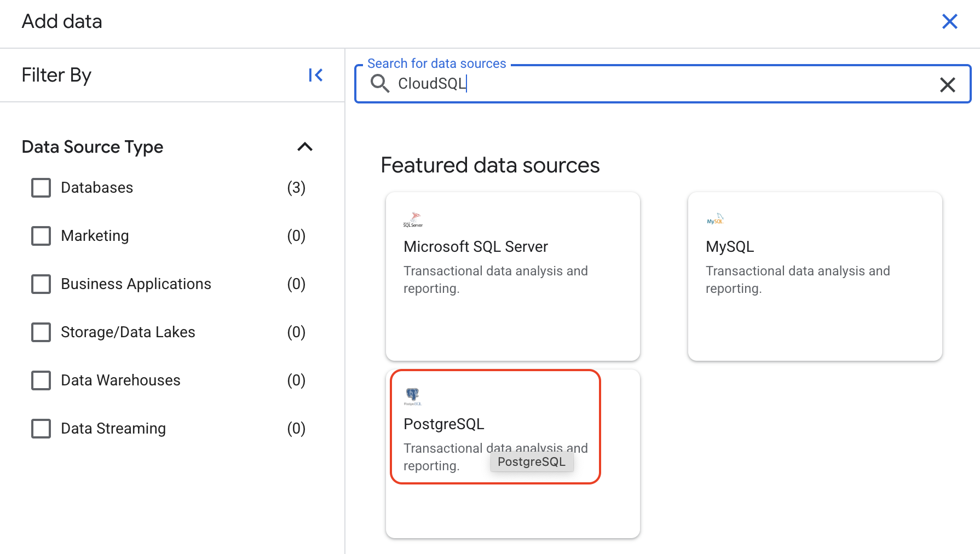This screenshot has height=554, width=980.
Task: Click the Business Applications filter label
Action: click(136, 284)
